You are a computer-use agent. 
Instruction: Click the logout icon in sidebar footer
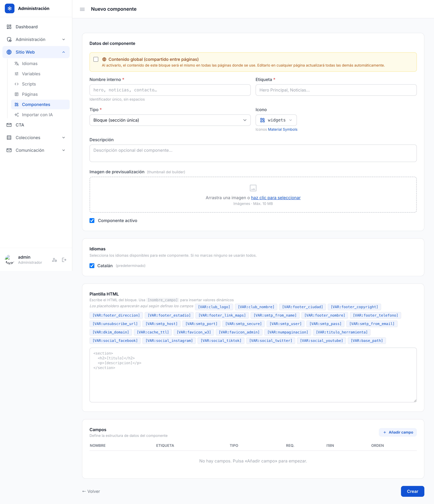click(x=64, y=260)
